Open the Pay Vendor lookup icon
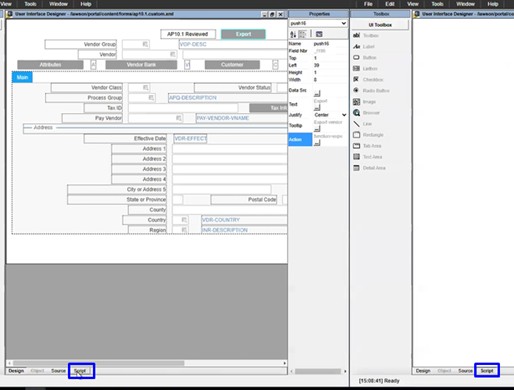514x390 pixels. tap(179, 118)
